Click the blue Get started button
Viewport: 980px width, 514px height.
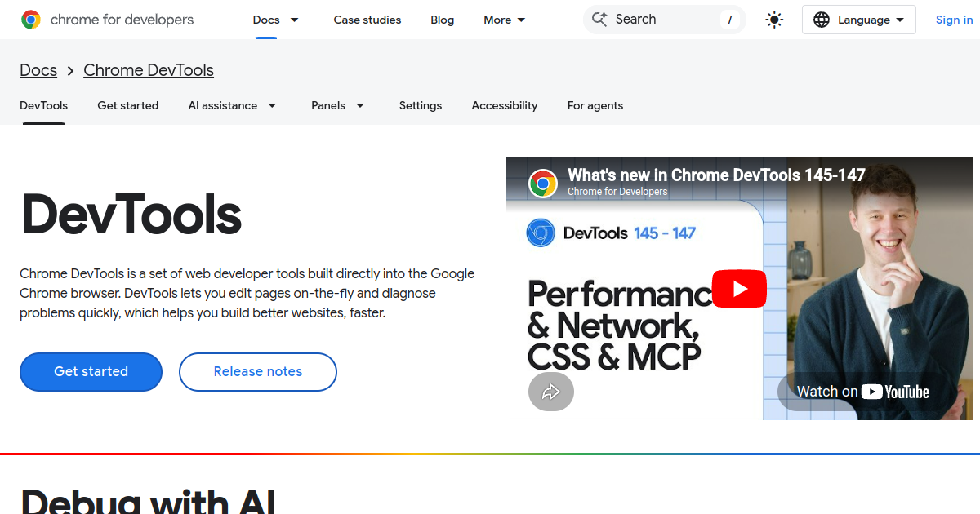pyautogui.click(x=91, y=372)
